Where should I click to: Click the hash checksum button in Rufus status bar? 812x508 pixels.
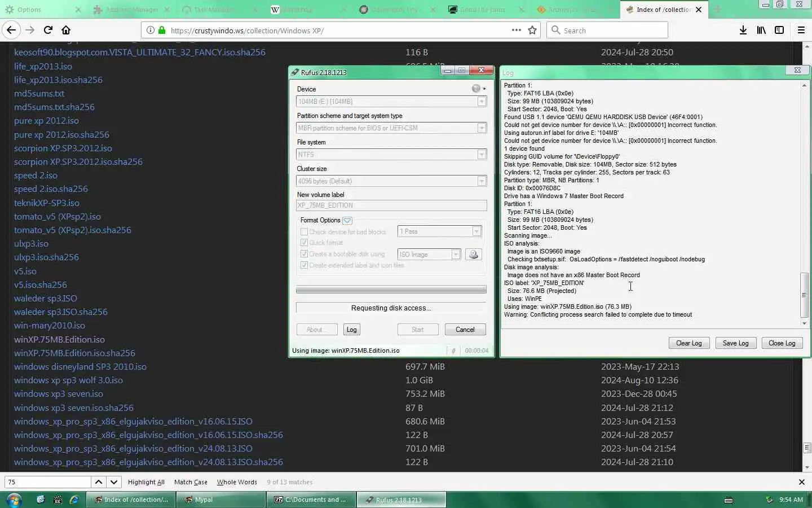(x=453, y=351)
